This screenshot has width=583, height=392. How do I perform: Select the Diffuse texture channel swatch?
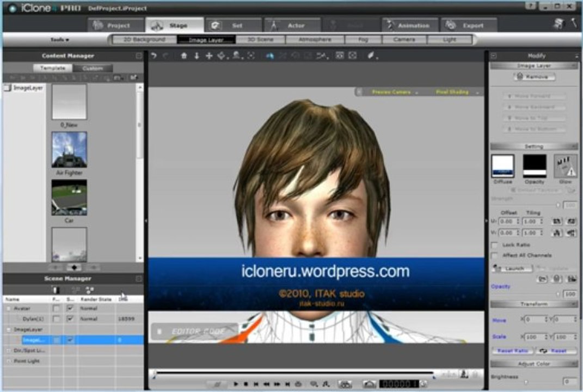502,166
